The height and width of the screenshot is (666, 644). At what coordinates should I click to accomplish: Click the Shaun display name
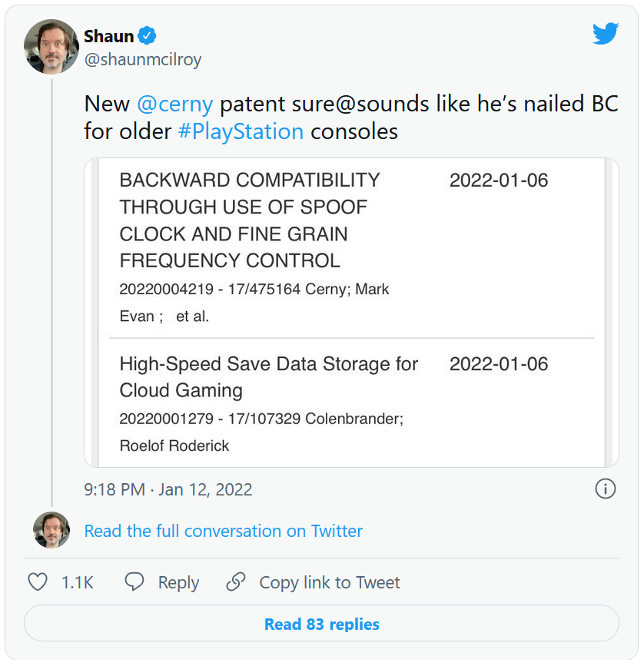108,36
